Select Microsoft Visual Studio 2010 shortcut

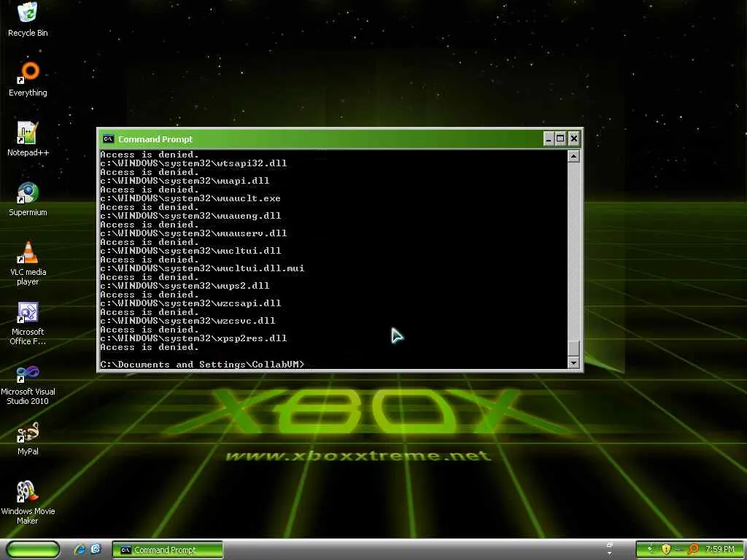[x=28, y=384]
